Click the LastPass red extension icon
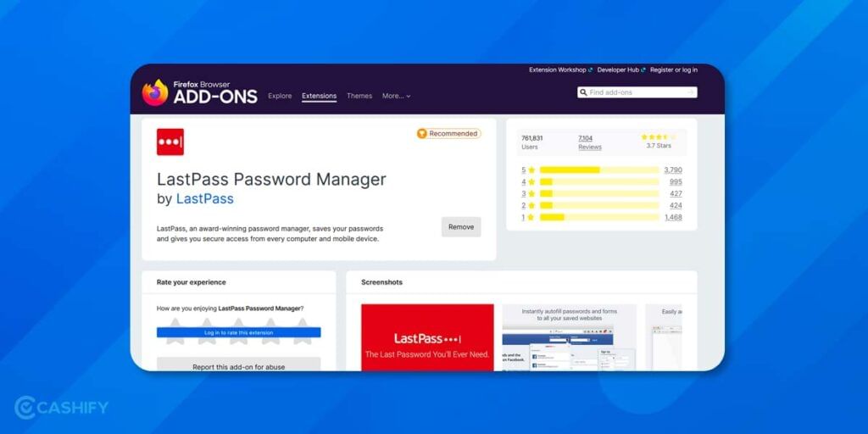This screenshot has width=868, height=434. tap(170, 142)
